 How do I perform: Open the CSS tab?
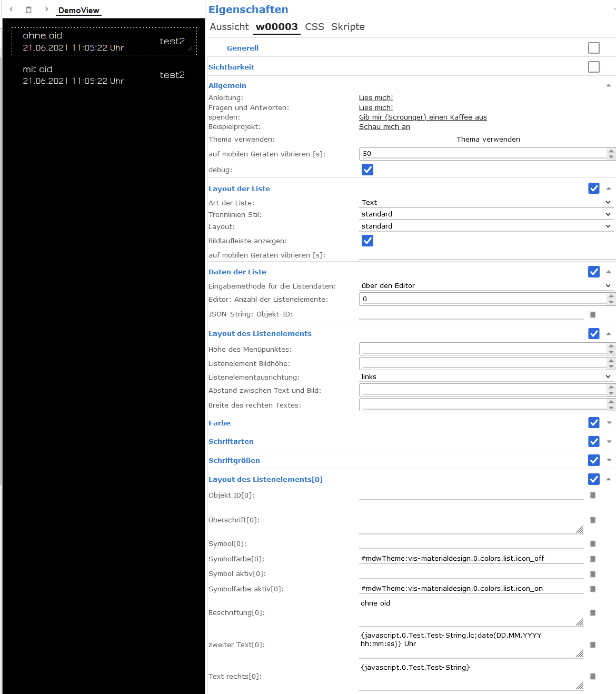[315, 27]
